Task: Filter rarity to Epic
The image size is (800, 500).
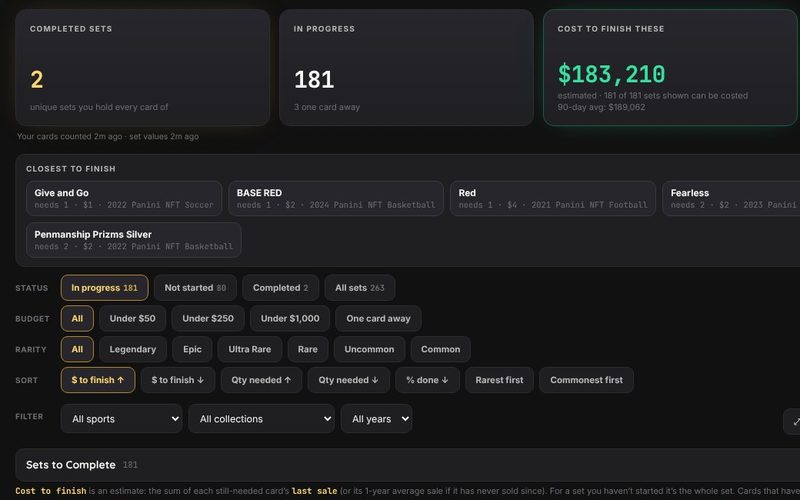Action: tap(192, 349)
